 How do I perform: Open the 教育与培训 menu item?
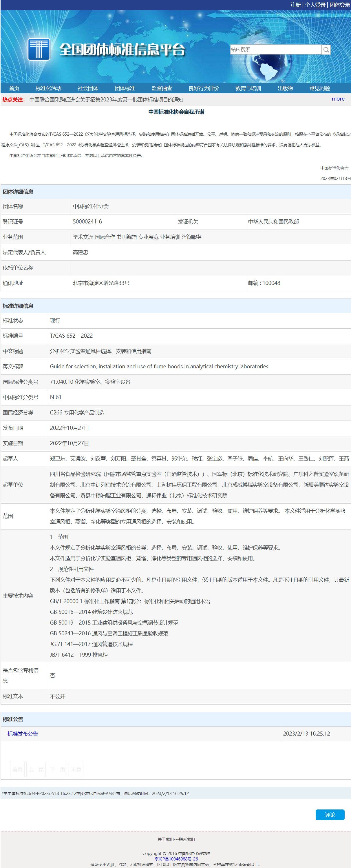click(248, 88)
